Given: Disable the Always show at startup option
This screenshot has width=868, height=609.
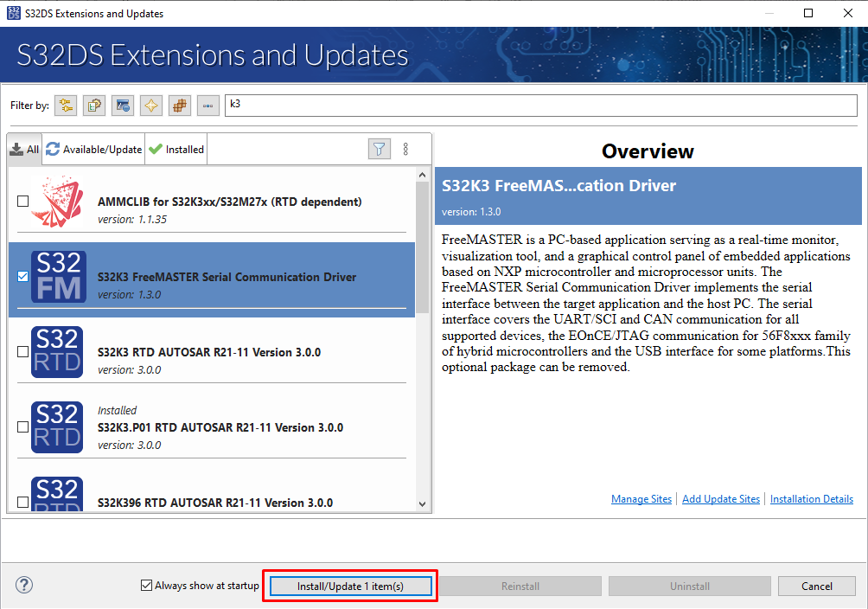Looking at the screenshot, I should (x=146, y=586).
